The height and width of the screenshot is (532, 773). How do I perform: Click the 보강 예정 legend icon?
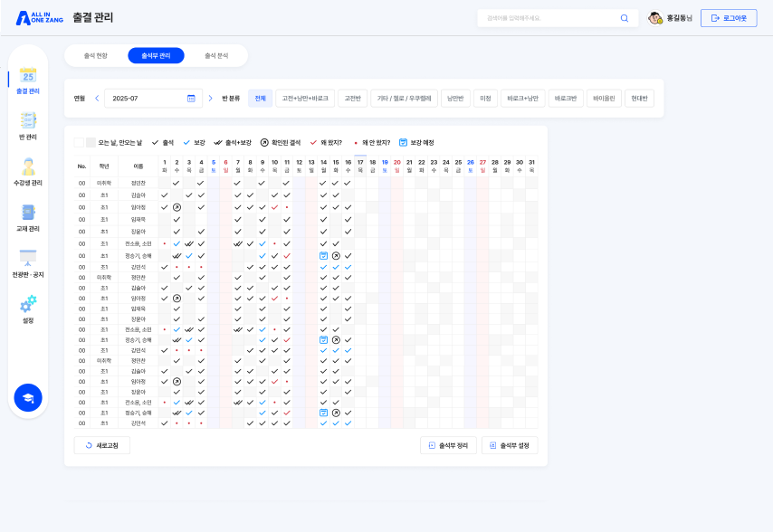pos(404,142)
